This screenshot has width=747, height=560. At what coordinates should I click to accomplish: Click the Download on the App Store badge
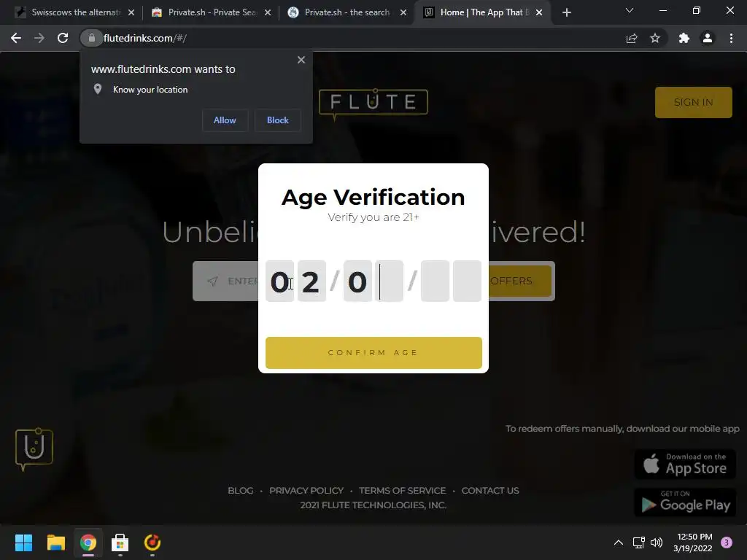(685, 464)
